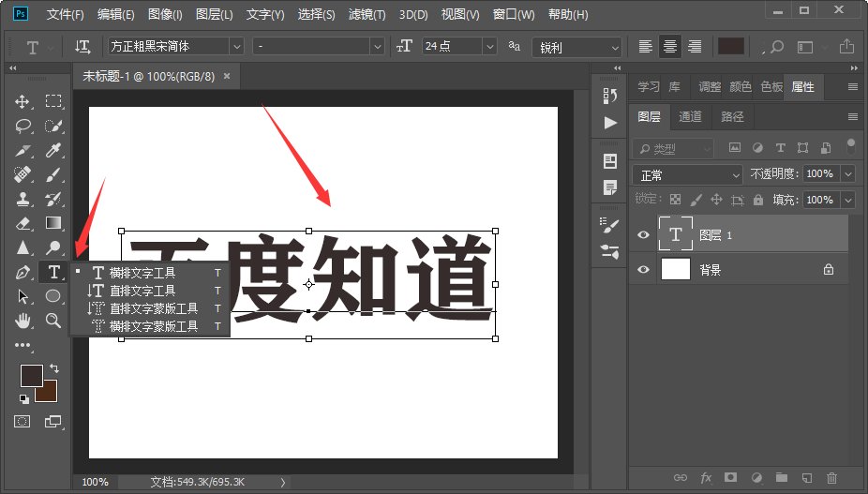This screenshot has height=494, width=868.
Task: Open the 属性 panel tab
Action: 802,87
